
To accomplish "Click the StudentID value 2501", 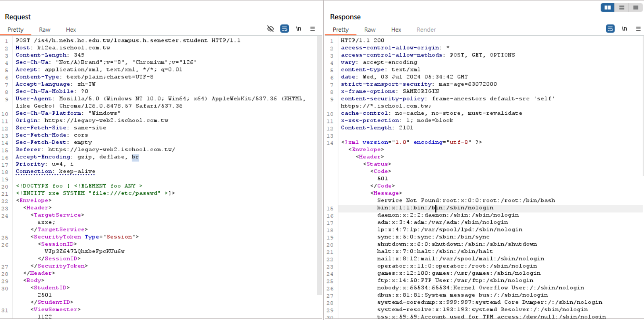I will point(45,295).
